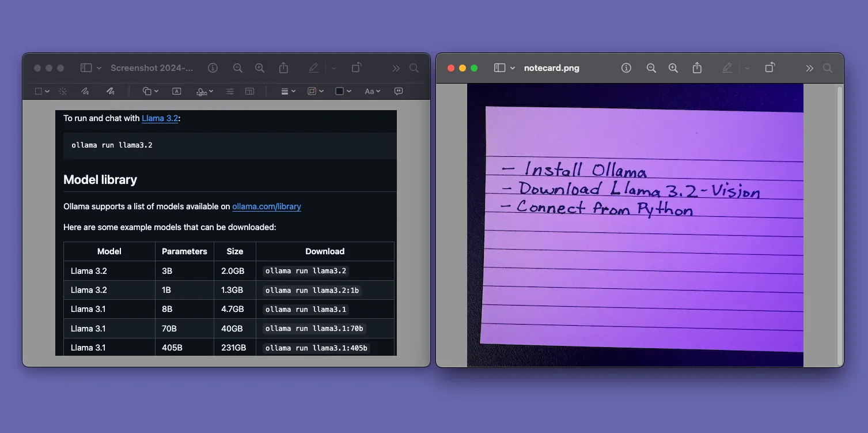Pick the Draw pen tool
This screenshot has width=868, height=433.
tap(111, 91)
